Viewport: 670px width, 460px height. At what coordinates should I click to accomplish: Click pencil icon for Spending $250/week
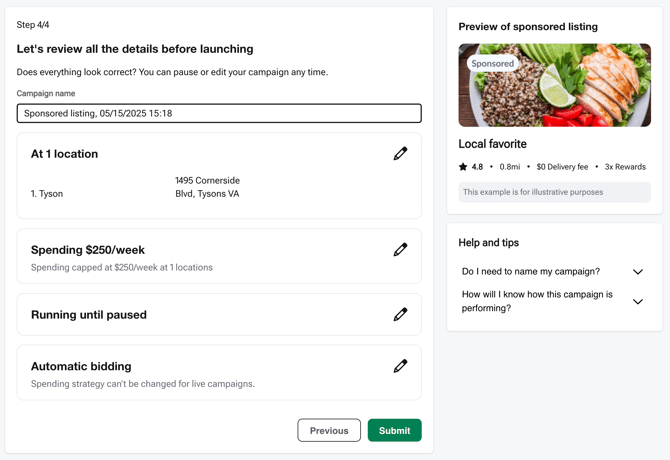(x=400, y=250)
